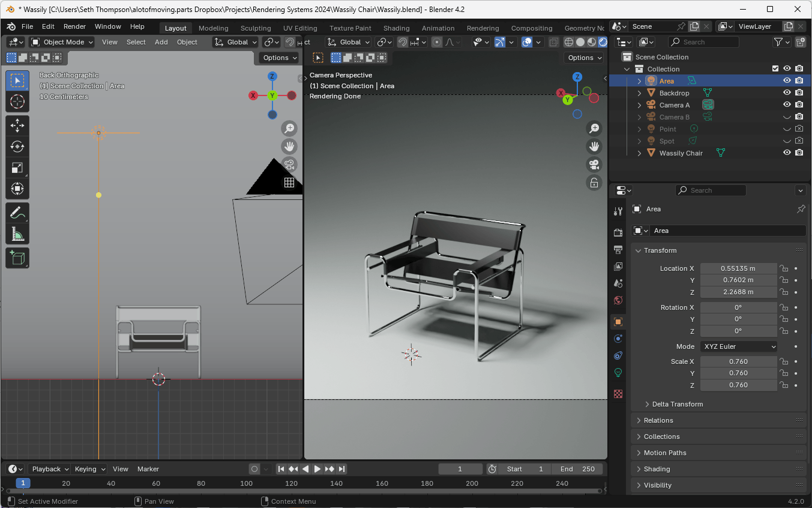Uncheck the Collection exclude checkbox
The image size is (812, 508).
click(775, 68)
